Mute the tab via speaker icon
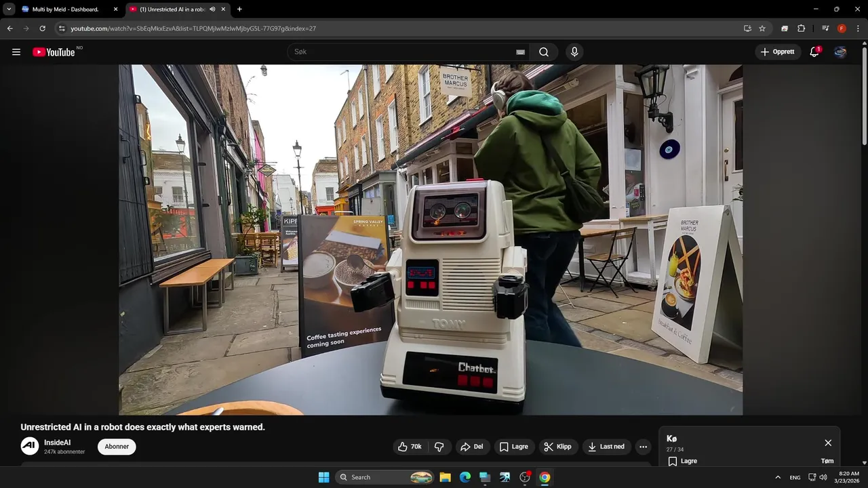 pos(212,9)
